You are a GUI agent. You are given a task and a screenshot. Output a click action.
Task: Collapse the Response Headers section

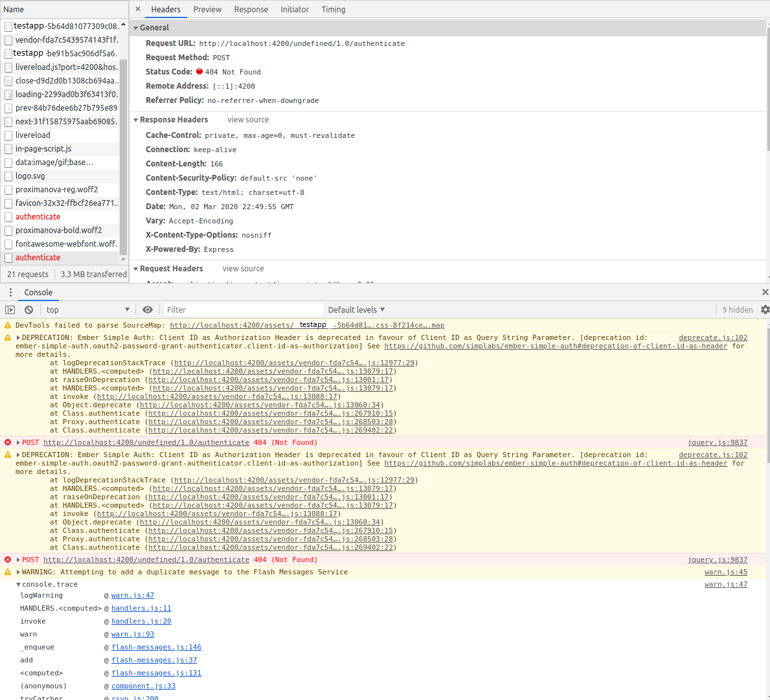pos(136,120)
